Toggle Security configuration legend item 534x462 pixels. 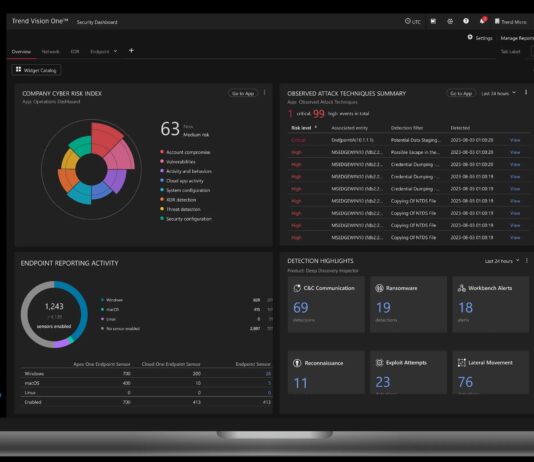[x=186, y=219]
